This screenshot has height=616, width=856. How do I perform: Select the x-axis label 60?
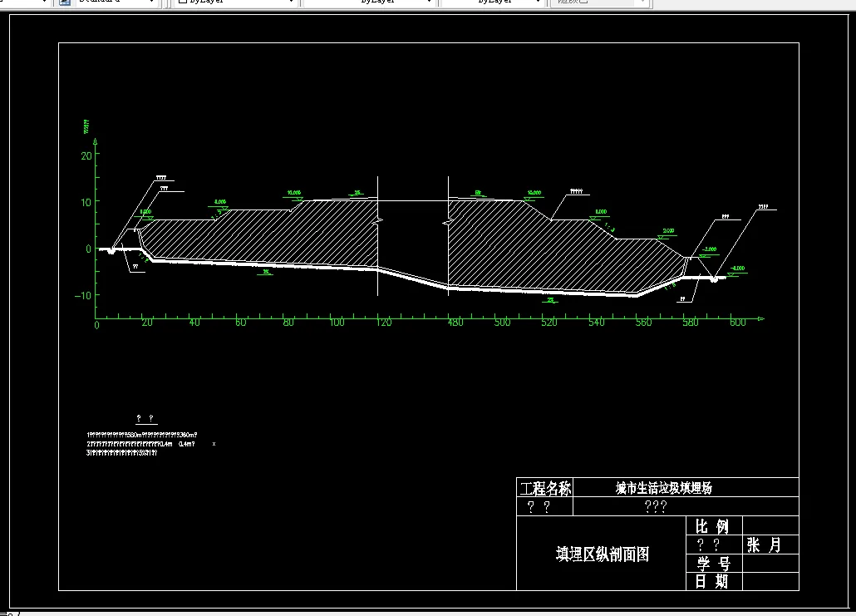241,323
